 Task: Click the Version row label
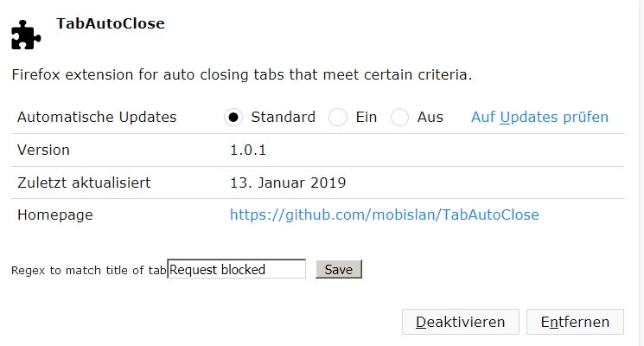point(43,150)
